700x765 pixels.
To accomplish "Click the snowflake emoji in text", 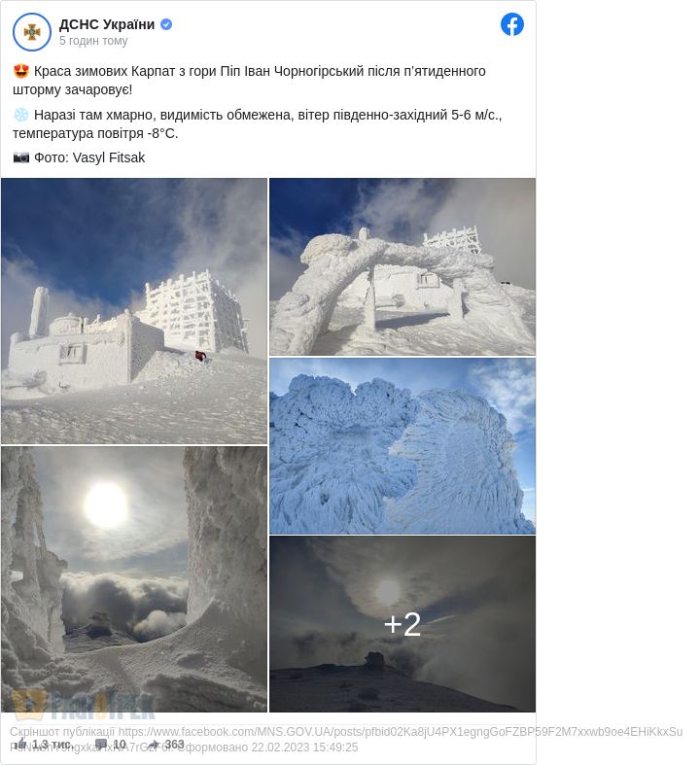I will tap(21, 115).
